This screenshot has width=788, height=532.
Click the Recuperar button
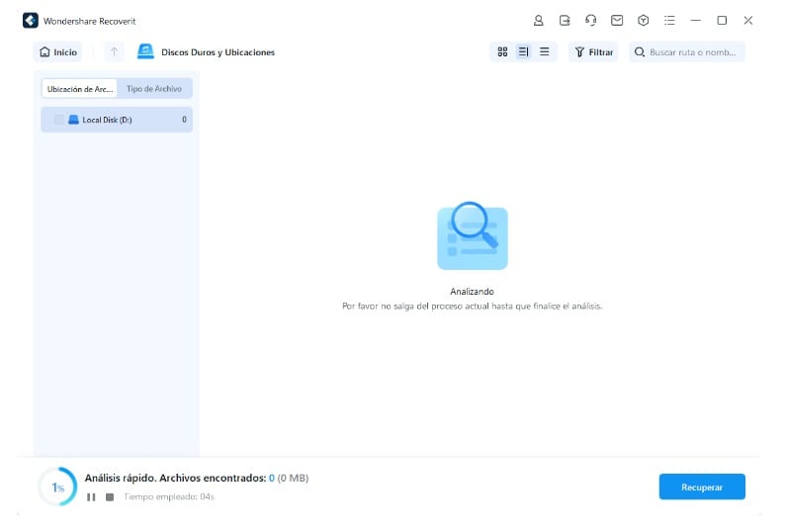702,487
